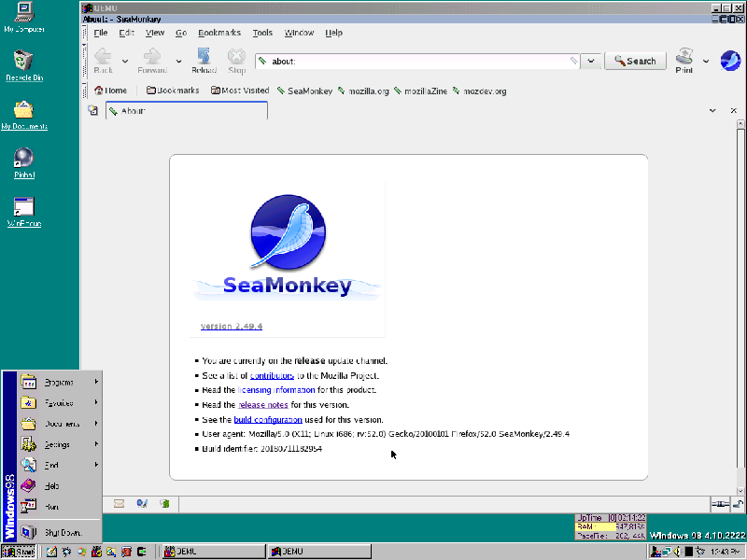Choose Shut Down in the Start menu
This screenshot has height=560, width=747.
pos(60,532)
